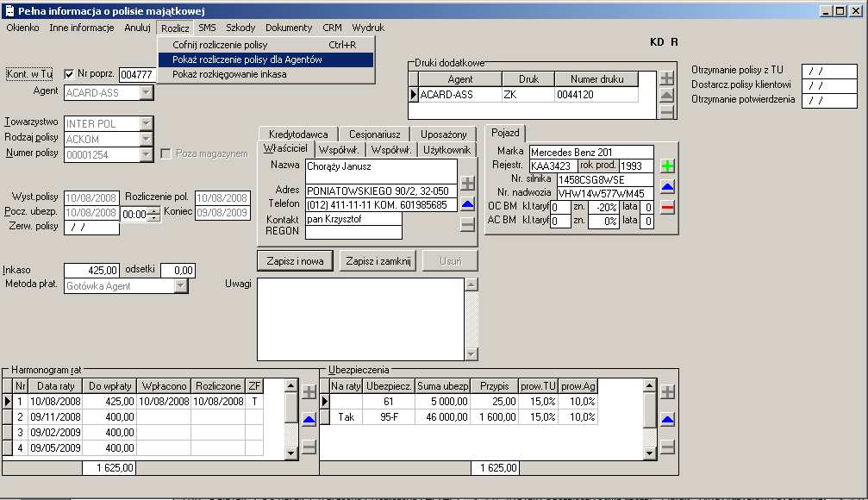Click the grey plus icon beside owner Nazwa

[468, 184]
